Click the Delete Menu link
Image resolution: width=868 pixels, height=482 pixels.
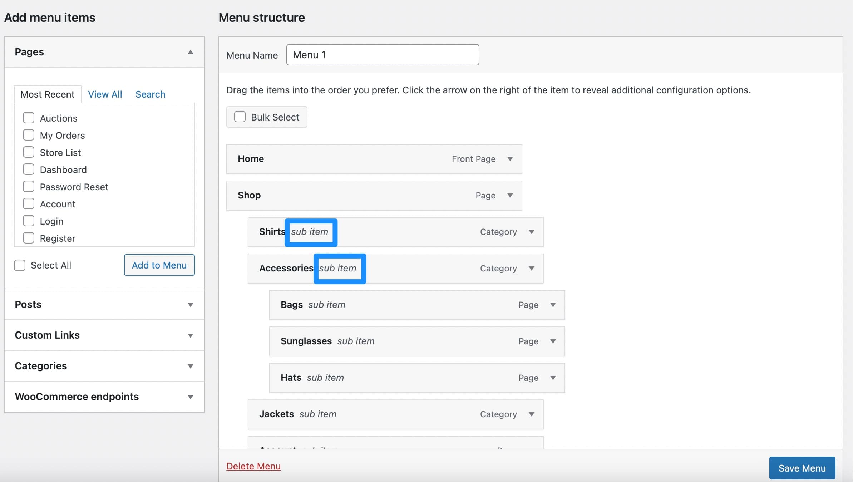click(253, 466)
